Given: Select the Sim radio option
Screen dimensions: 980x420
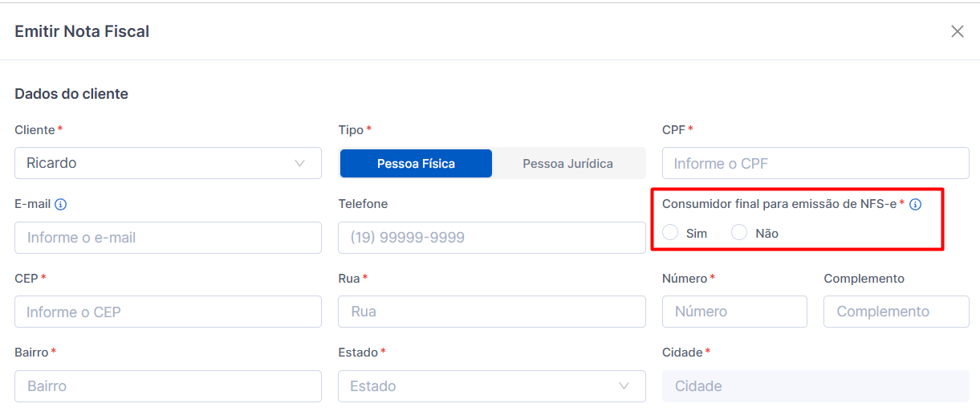Looking at the screenshot, I should click(670, 233).
